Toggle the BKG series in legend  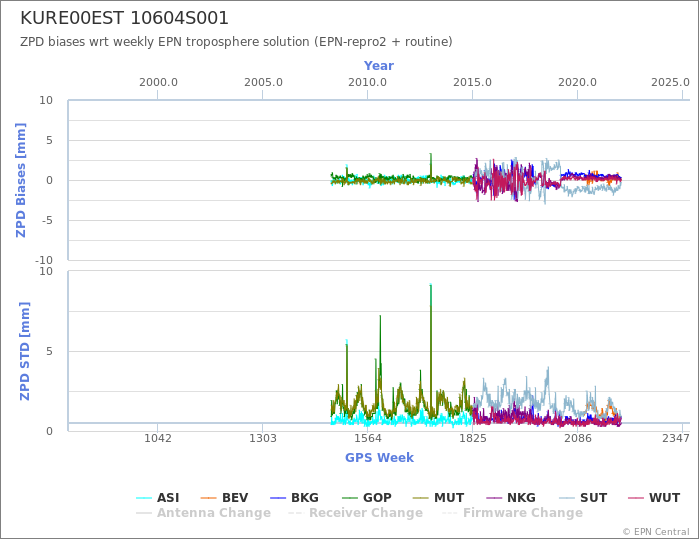point(295,498)
